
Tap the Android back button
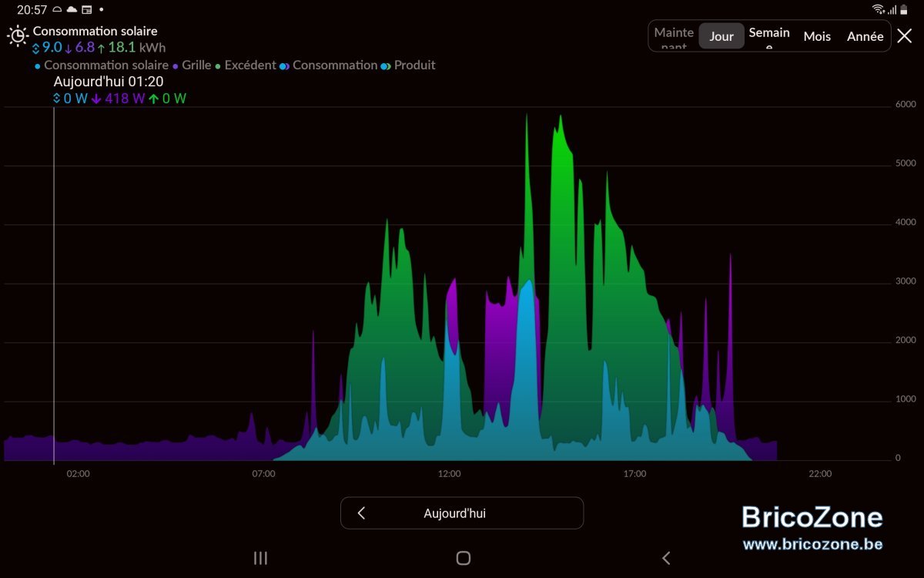pos(666,558)
